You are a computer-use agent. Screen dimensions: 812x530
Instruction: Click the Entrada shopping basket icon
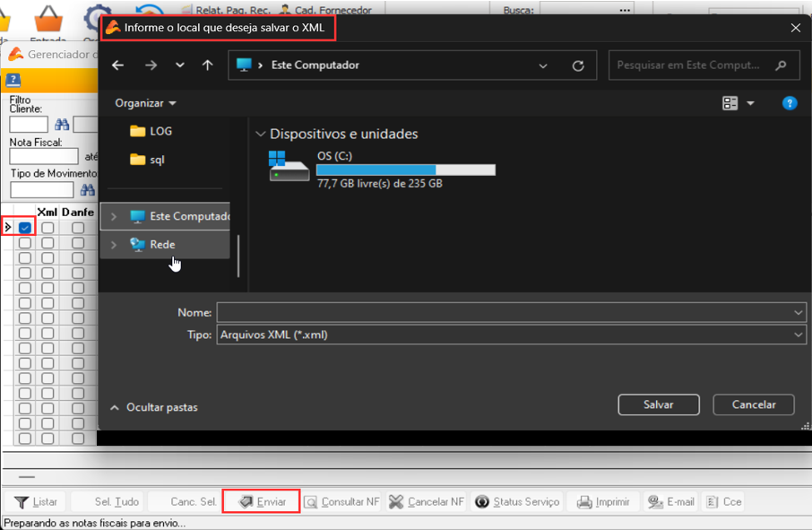pyautogui.click(x=48, y=19)
